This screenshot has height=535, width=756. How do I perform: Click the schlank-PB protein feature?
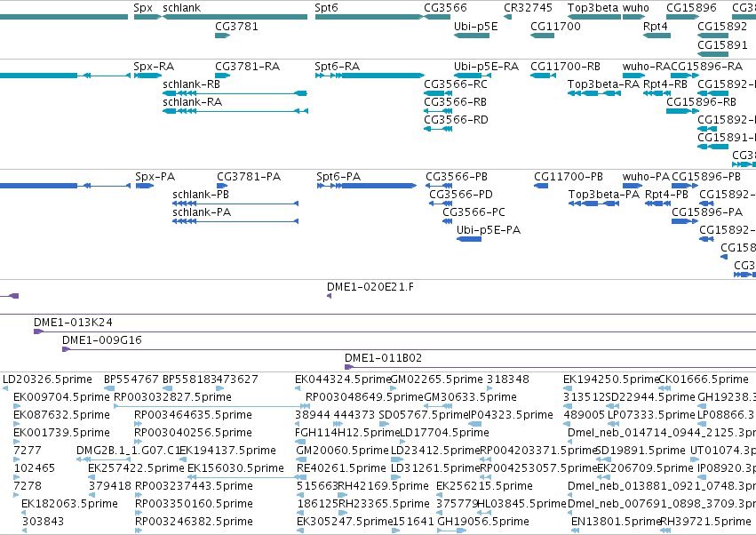[x=235, y=204]
